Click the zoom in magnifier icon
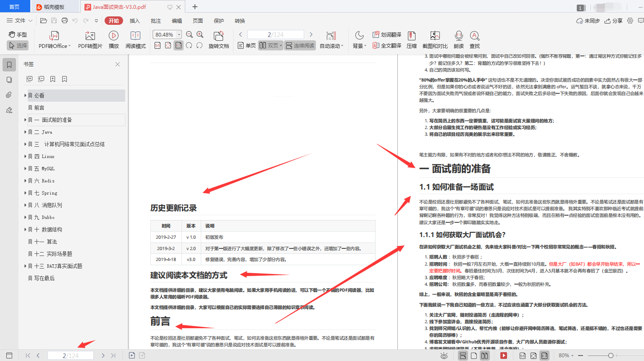The image size is (644, 361). pyautogui.click(x=200, y=34)
